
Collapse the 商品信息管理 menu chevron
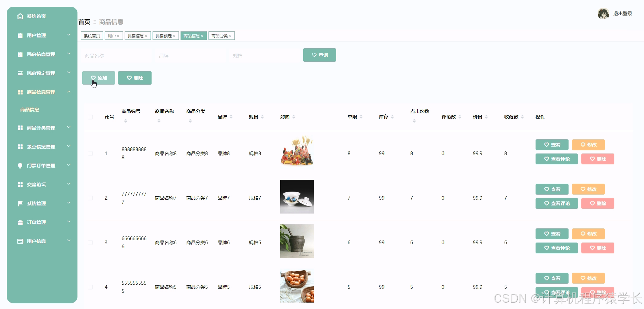point(69,91)
